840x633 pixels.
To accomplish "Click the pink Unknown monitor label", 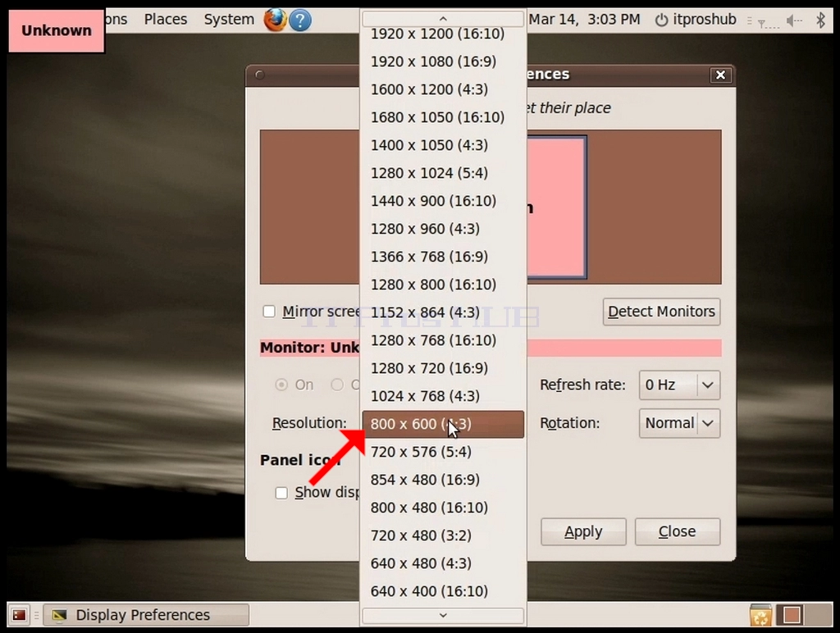I will (x=57, y=30).
